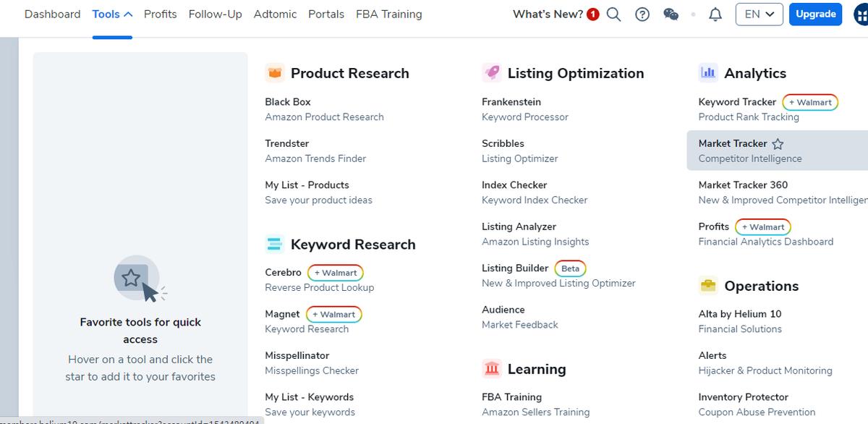Open the help question mark icon
This screenshot has width=868, height=424.
click(x=642, y=14)
